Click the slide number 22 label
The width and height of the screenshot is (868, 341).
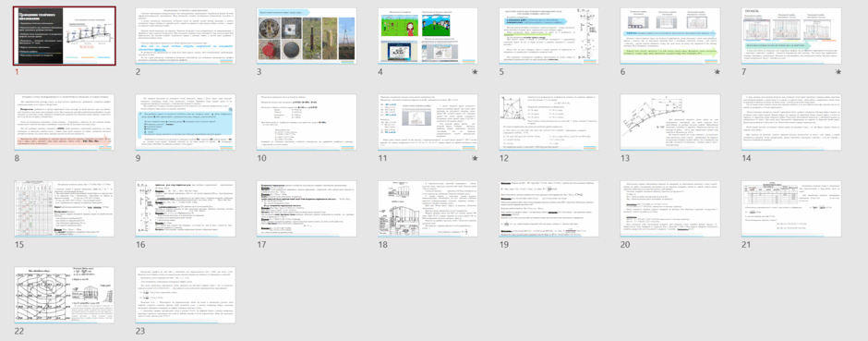19,331
